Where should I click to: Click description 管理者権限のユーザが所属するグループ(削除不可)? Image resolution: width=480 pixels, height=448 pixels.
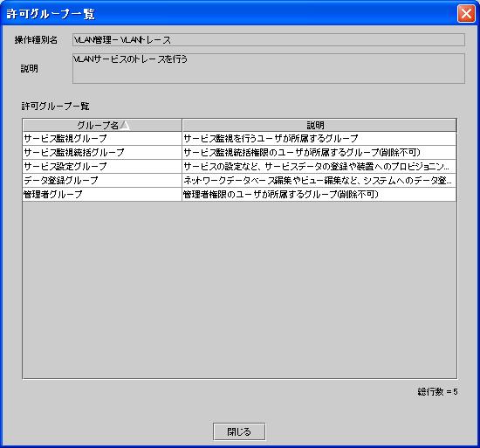coord(281,194)
